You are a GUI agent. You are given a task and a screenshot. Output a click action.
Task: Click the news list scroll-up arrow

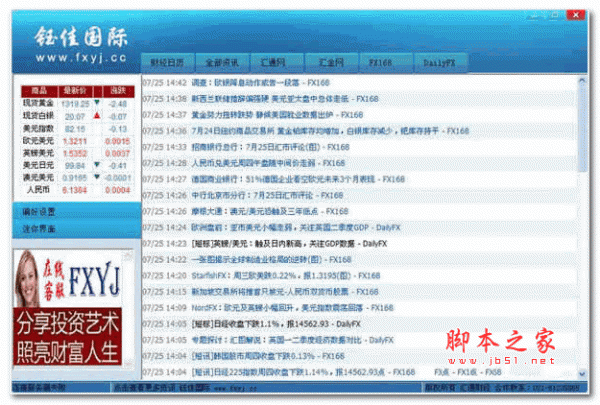tap(582, 80)
